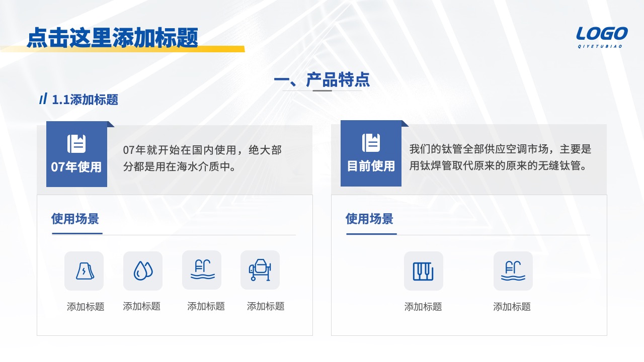Click text starting with 我们的钛管全部供应
This screenshot has height=362, width=644.
click(x=501, y=157)
